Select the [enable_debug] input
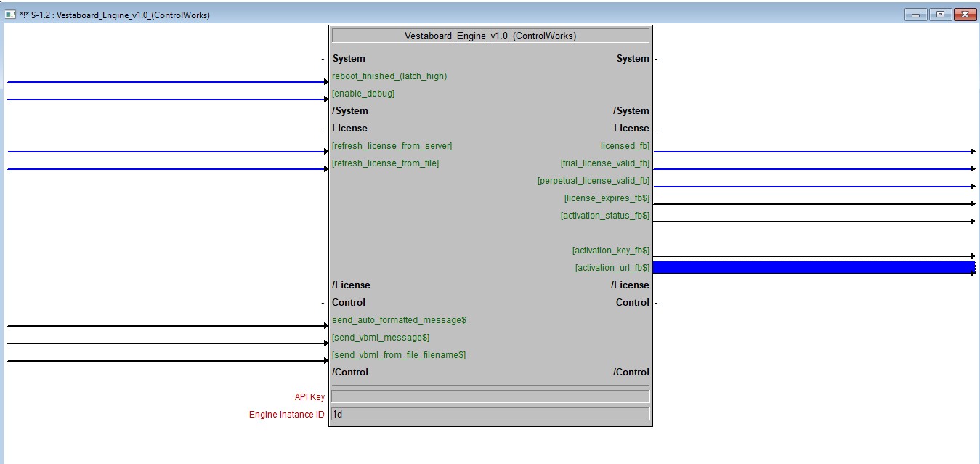Image resolution: width=980 pixels, height=464 pixels. pyautogui.click(x=363, y=94)
